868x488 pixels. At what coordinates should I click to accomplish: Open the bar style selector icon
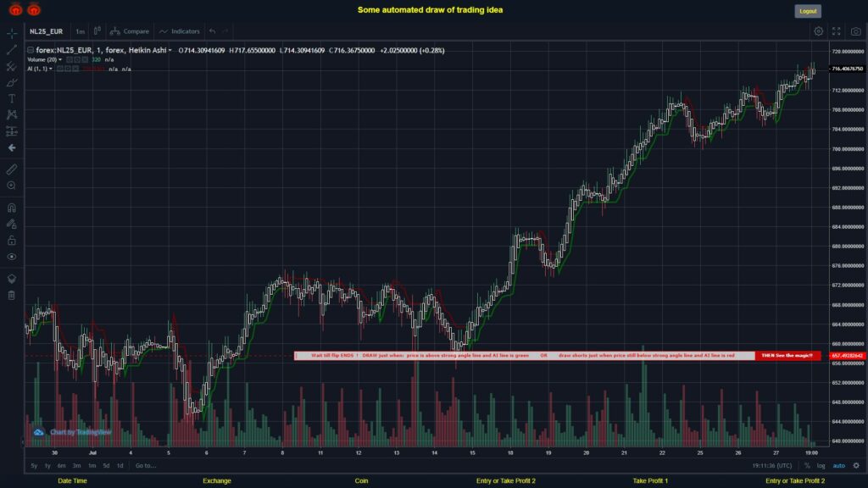coord(97,31)
